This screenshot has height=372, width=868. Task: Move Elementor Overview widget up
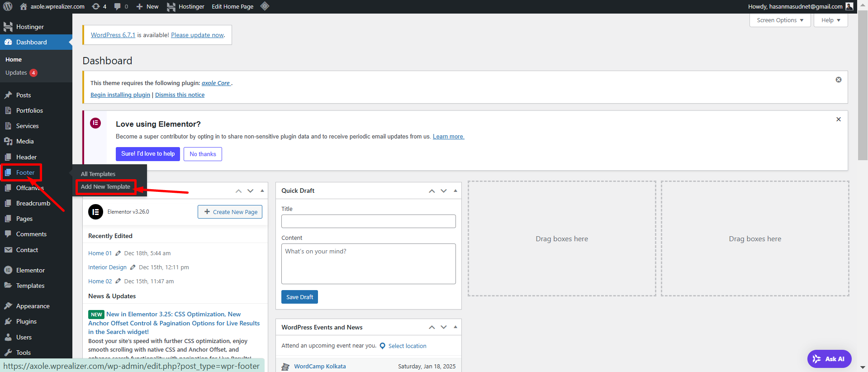(238, 191)
